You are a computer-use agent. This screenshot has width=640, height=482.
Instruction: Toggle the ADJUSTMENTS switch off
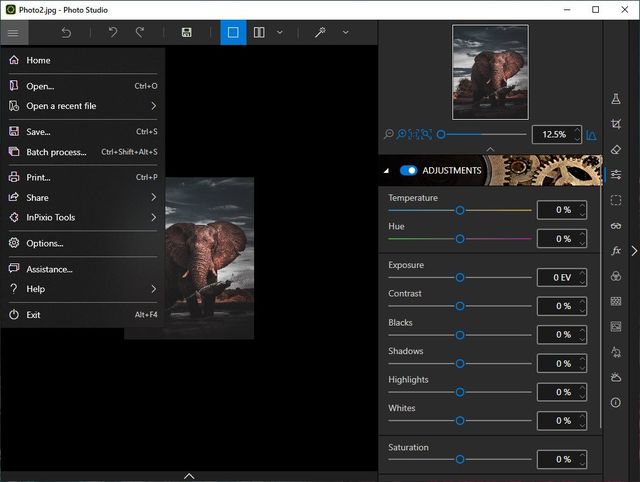408,170
